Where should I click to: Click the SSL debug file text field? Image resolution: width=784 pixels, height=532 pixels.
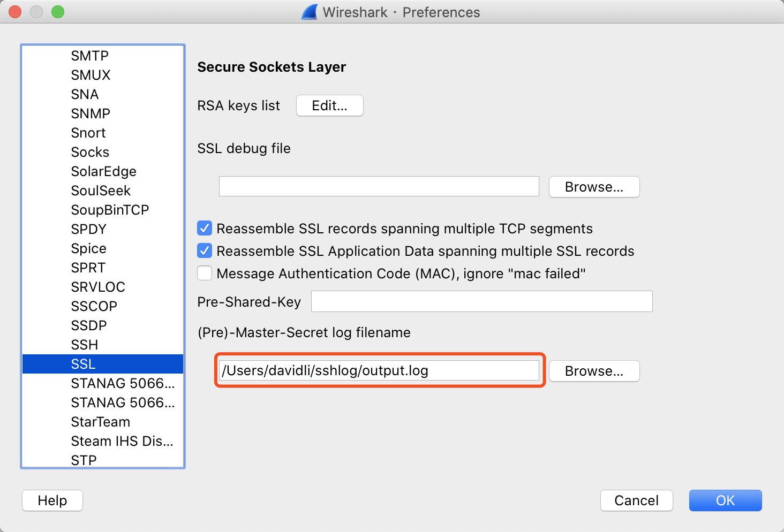click(379, 187)
